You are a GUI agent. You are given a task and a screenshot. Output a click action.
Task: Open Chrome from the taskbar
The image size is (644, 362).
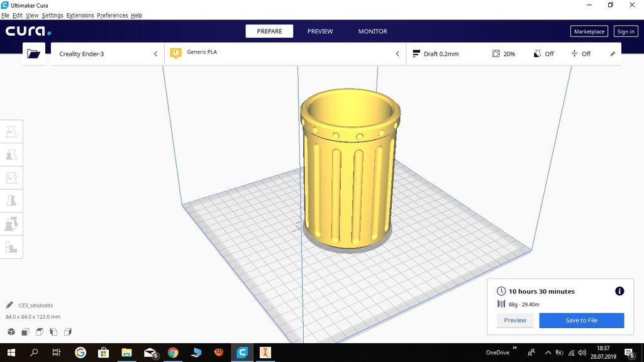tap(173, 353)
